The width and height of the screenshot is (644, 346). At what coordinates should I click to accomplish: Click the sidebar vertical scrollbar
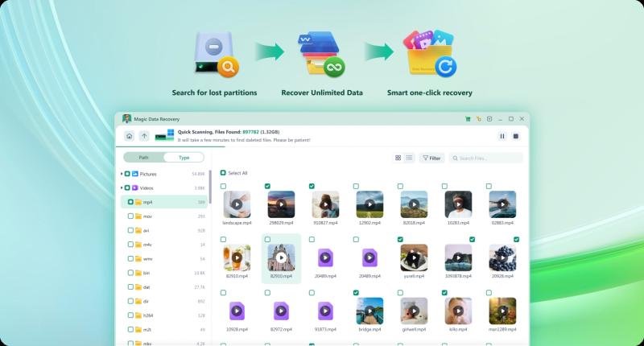click(x=210, y=187)
